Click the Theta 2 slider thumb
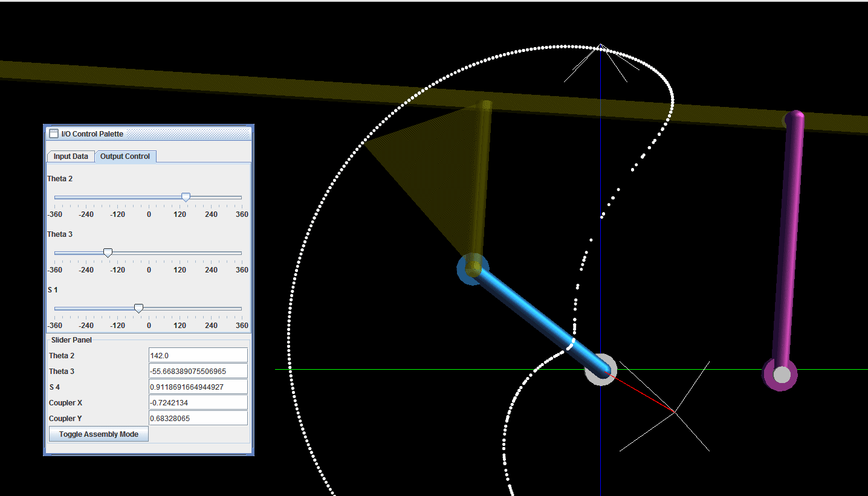Viewport: 868px width, 496px height. 186,196
